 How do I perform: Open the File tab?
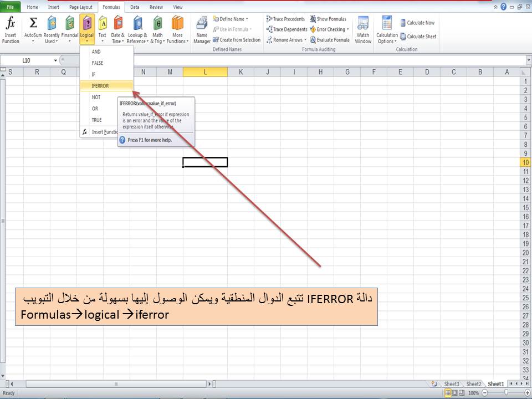pos(10,7)
